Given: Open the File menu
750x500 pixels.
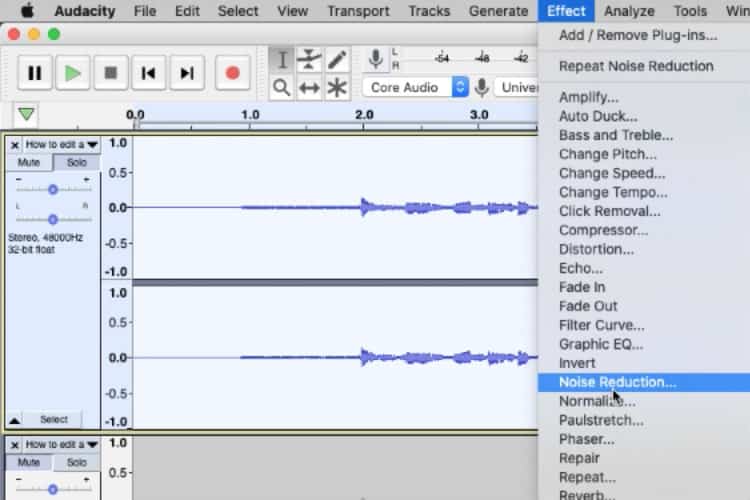Looking at the screenshot, I should point(145,11).
